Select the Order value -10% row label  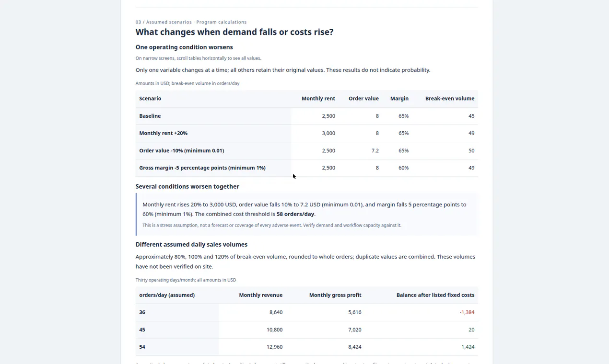coord(181,150)
